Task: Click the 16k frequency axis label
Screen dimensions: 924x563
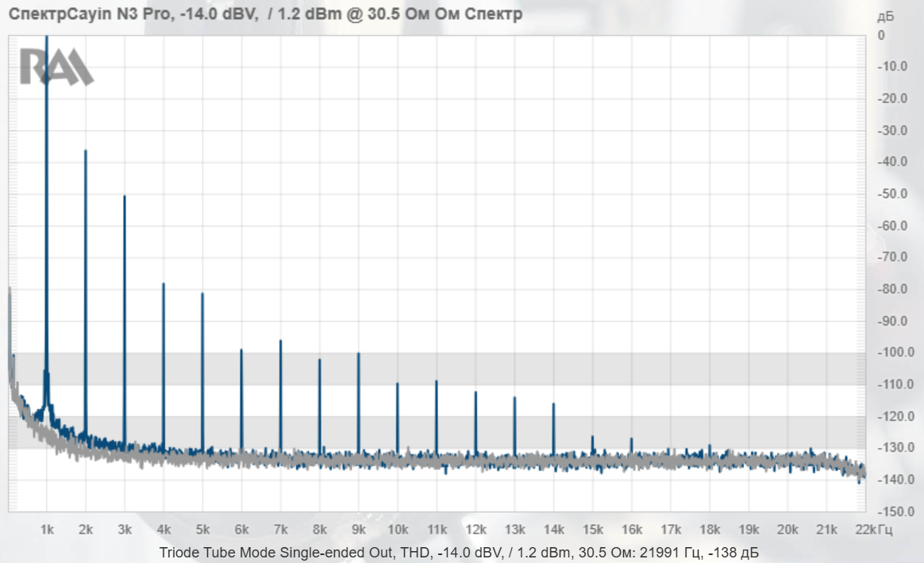Action: point(632,530)
